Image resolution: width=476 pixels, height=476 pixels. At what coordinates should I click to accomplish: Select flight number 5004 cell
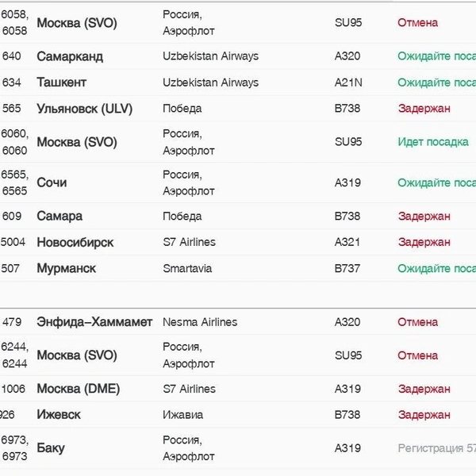coord(13,242)
